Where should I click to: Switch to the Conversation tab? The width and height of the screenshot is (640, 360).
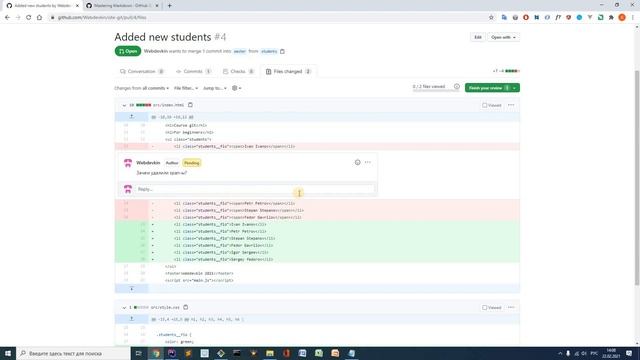[142, 71]
